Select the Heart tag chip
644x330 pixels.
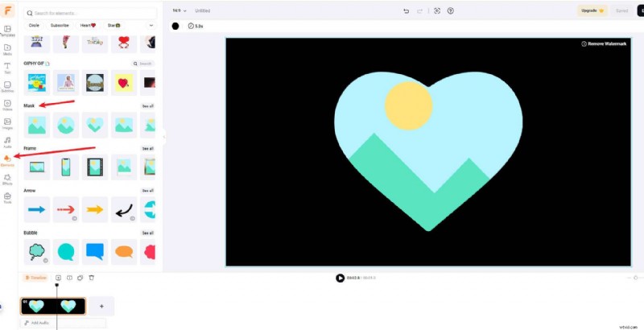88,26
